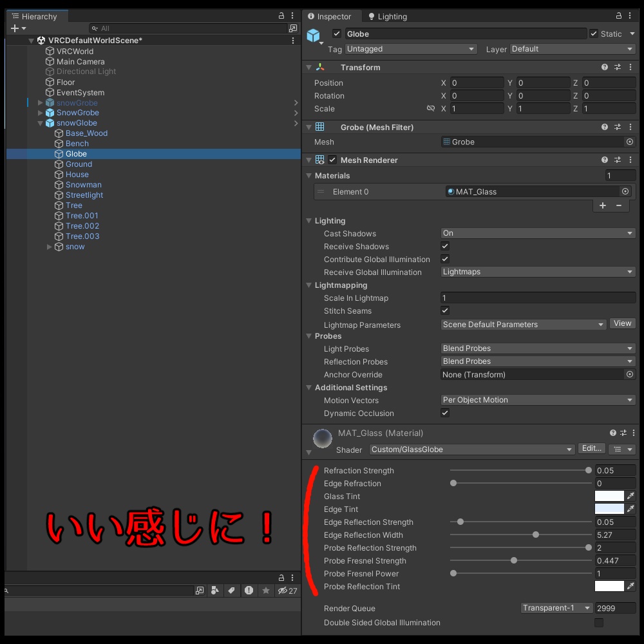Switch to the Lighting tab
The image size is (644, 644).
387,17
